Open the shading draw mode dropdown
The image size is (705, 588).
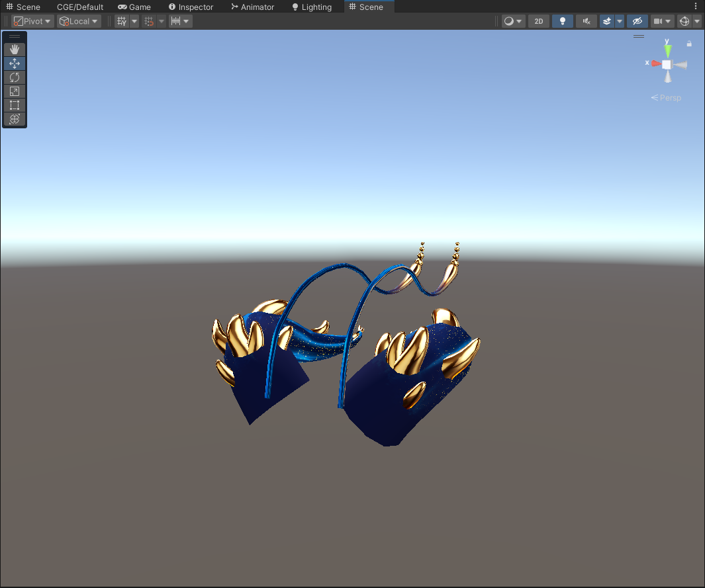(513, 21)
